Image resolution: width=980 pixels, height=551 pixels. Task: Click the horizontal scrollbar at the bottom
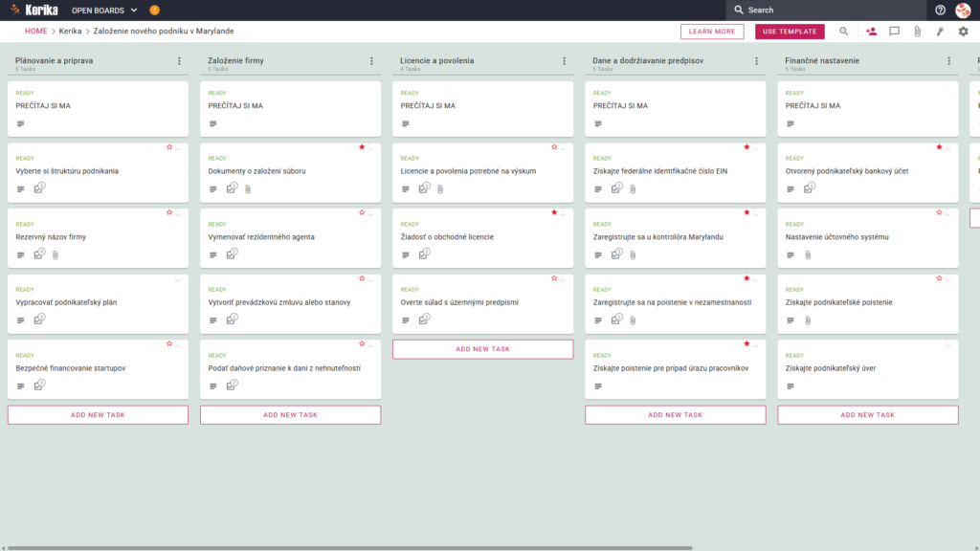click(350, 548)
